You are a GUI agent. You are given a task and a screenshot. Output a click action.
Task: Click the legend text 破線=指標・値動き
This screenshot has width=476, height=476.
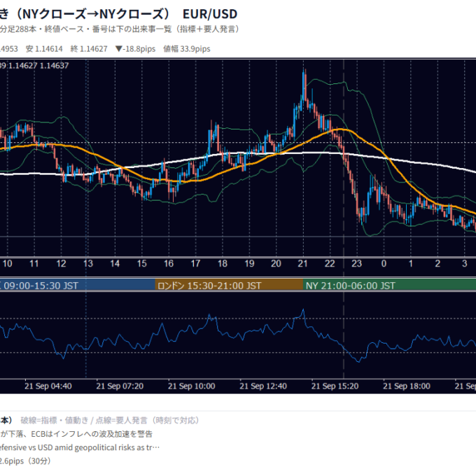[55, 421]
